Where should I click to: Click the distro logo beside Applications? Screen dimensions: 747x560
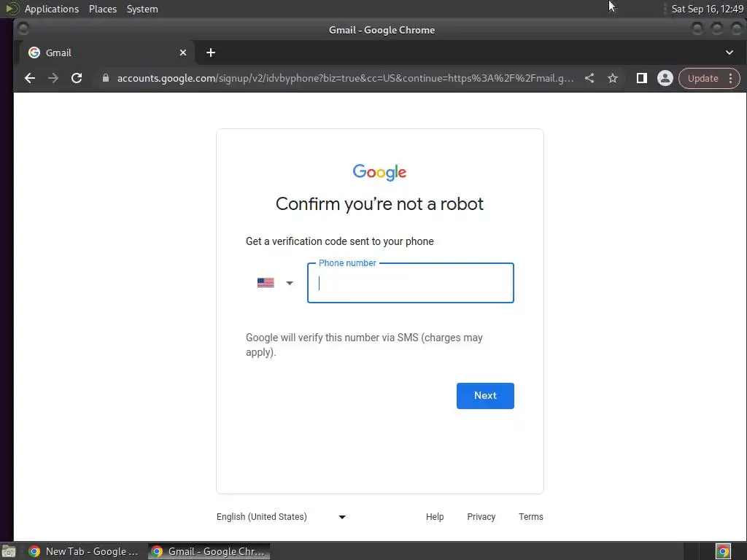tap(12, 9)
